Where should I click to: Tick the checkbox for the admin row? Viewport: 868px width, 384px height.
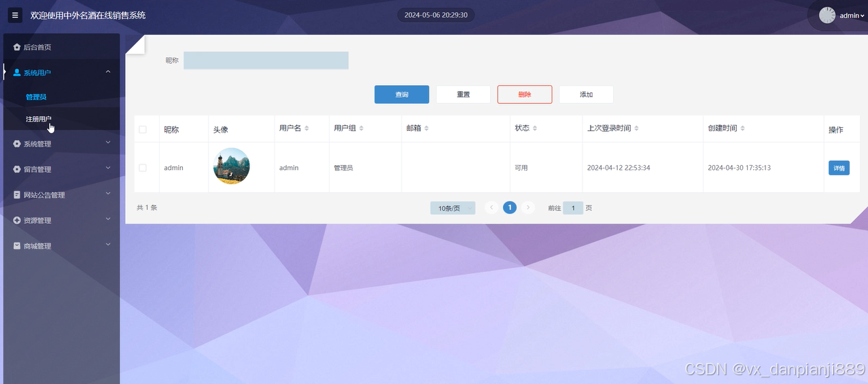coord(143,167)
